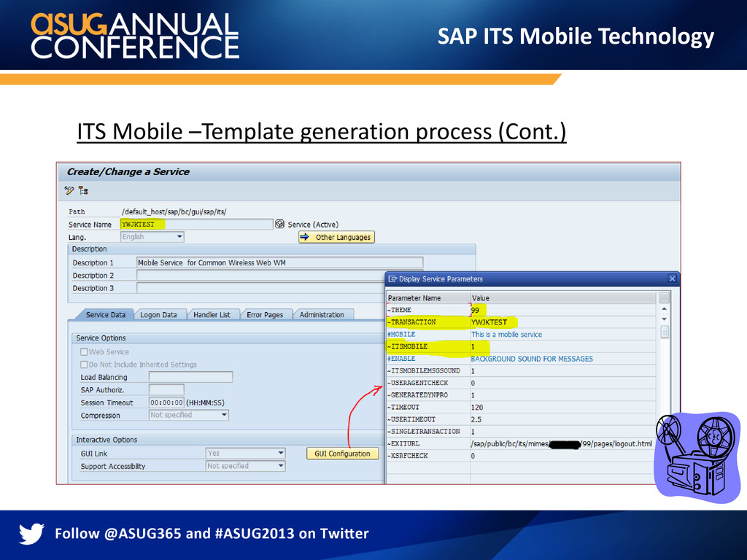Toggle Do Not Include Inherited Settings checkbox
The height and width of the screenshot is (560, 747).
(84, 365)
